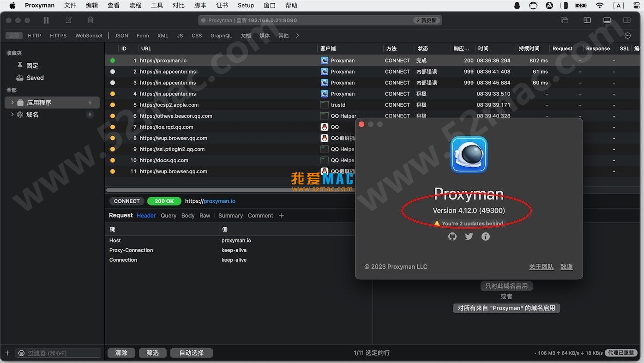Toggle the bottom panel layout icon
Image resolution: width=644 pixels, height=363 pixels.
point(607,20)
